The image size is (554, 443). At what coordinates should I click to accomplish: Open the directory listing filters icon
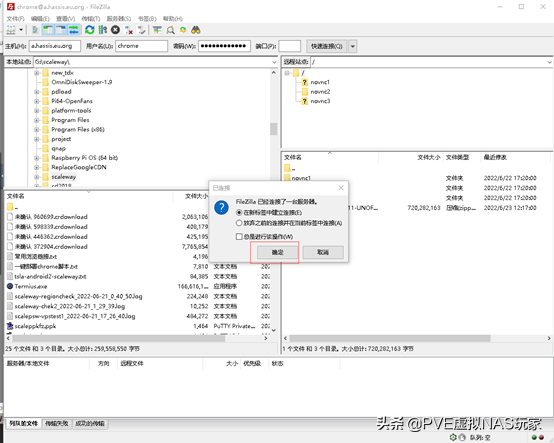click(158, 30)
